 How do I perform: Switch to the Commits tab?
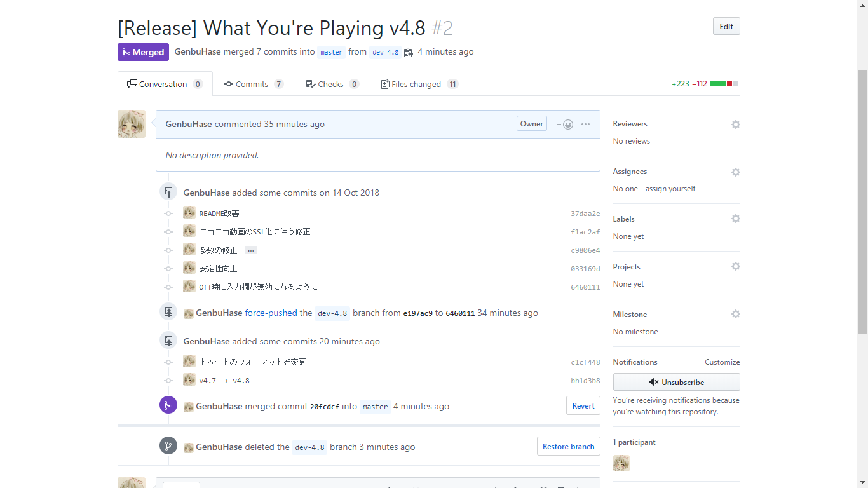click(x=252, y=84)
